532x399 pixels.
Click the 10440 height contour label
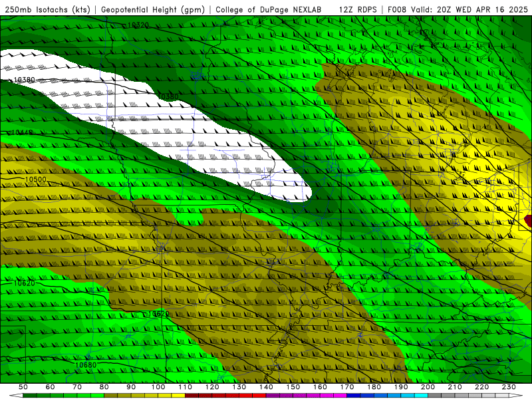(x=23, y=132)
